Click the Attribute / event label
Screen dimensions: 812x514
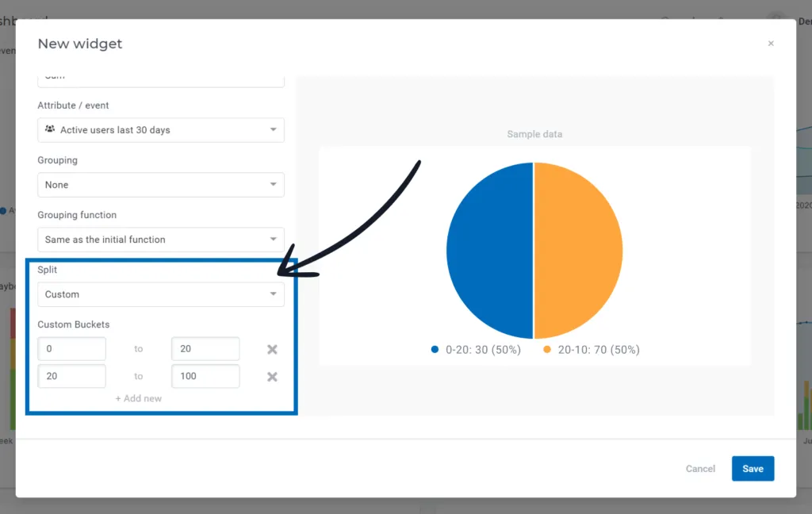(x=73, y=105)
